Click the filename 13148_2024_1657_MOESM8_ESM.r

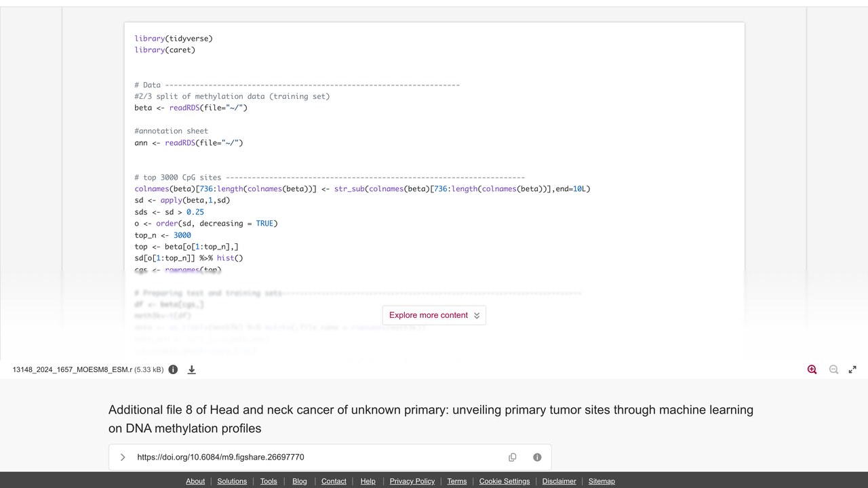coord(73,370)
